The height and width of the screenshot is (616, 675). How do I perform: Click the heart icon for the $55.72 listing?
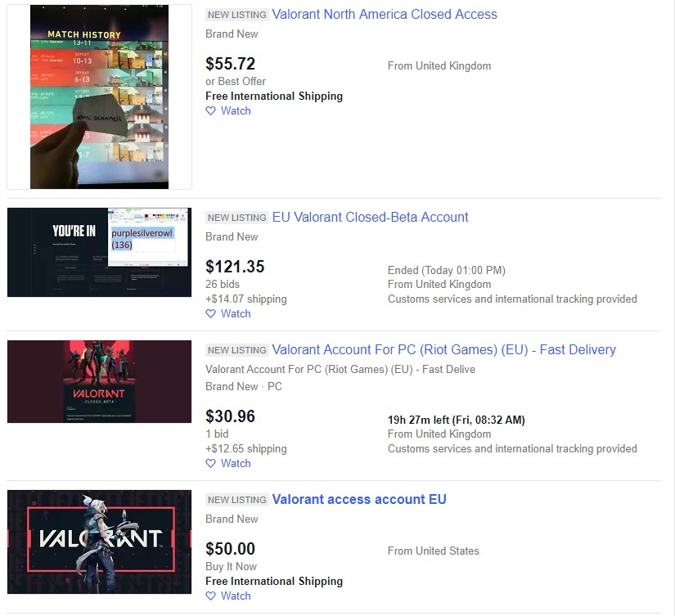pos(210,111)
